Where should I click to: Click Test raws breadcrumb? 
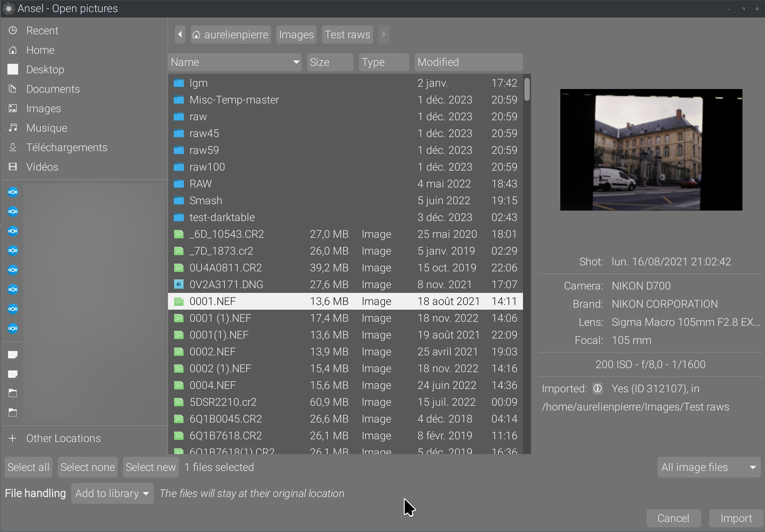tap(347, 35)
